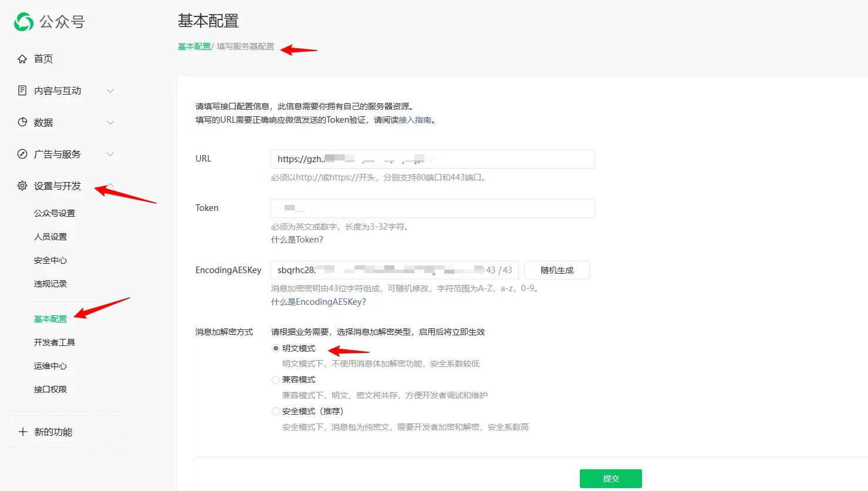
Task: Select the 明文模式 radio button
Action: [275, 348]
